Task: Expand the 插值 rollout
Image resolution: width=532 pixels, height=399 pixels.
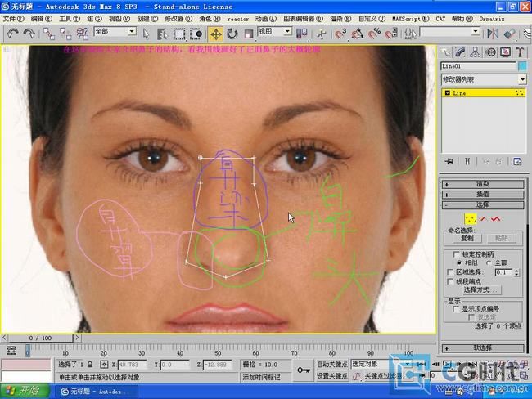Action: 483,195
